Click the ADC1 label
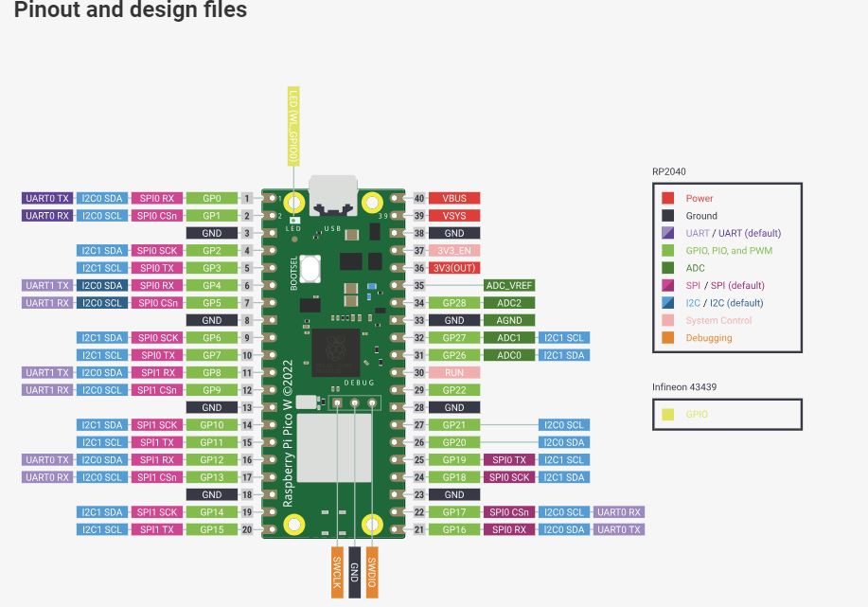Screen dimensions: 868x607 (508, 338)
